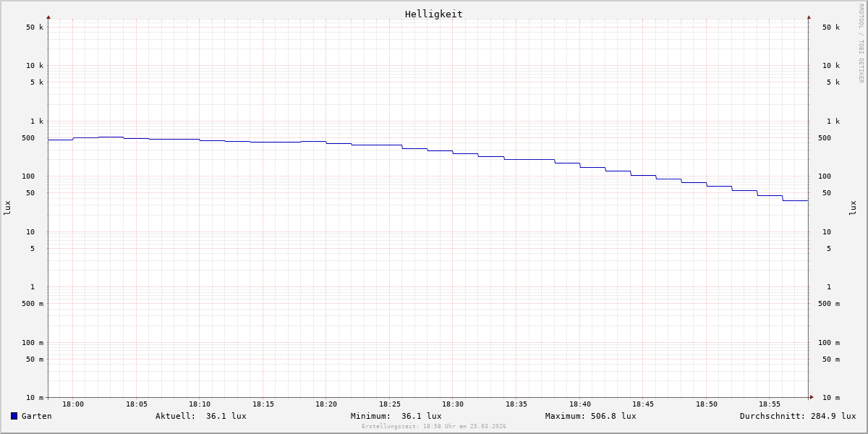Click the rotated lux label on right side
The height and width of the screenshot is (434, 868).
[853, 208]
